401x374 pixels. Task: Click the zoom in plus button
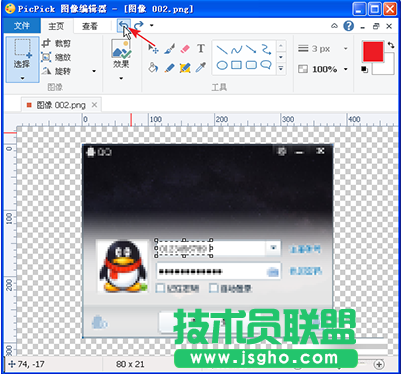click(x=379, y=364)
